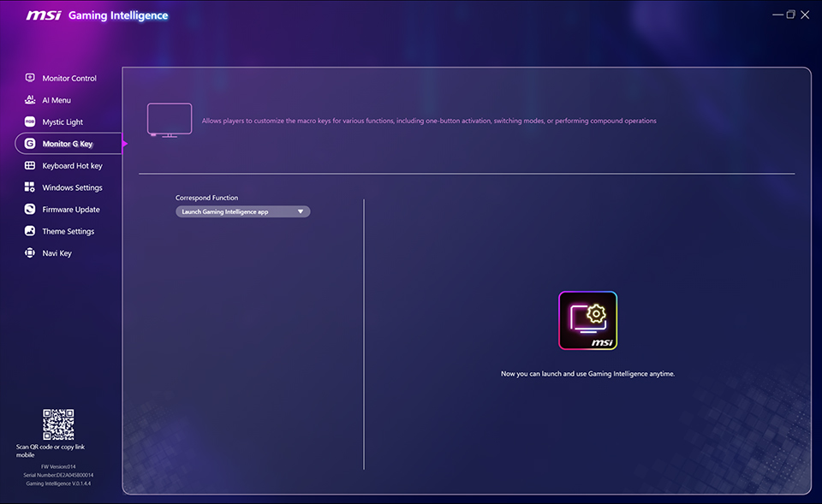Click the dropdown arrow on the function selector
822x504 pixels.
[301, 210]
